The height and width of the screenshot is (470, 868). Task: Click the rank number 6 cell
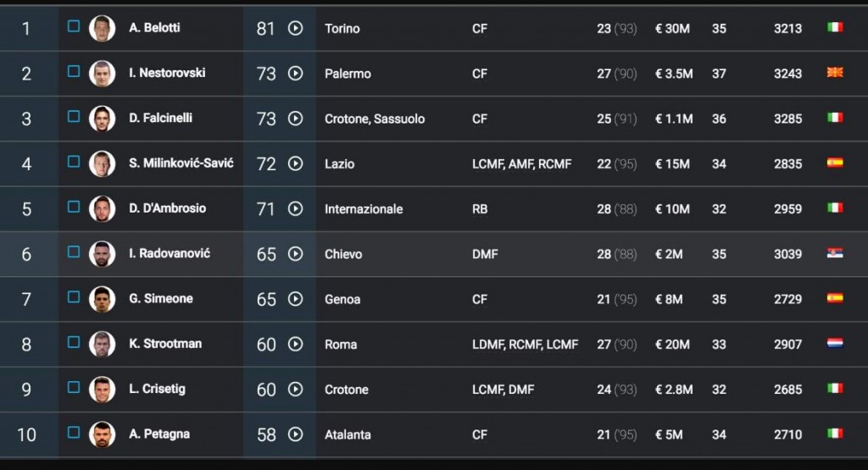tap(26, 254)
